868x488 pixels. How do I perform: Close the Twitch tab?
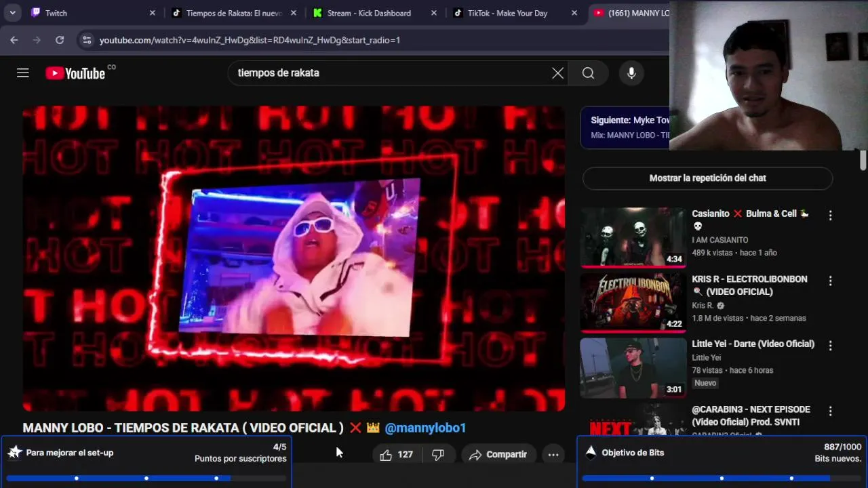point(152,13)
